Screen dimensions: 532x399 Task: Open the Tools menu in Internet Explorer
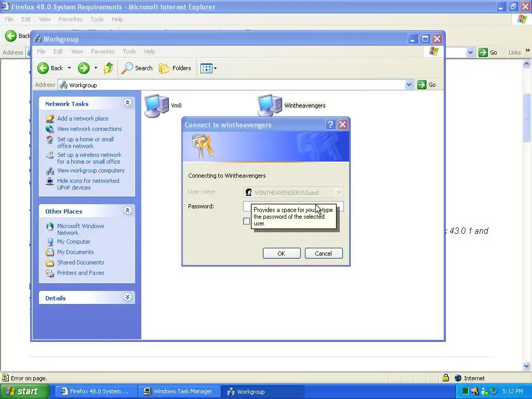tap(97, 19)
